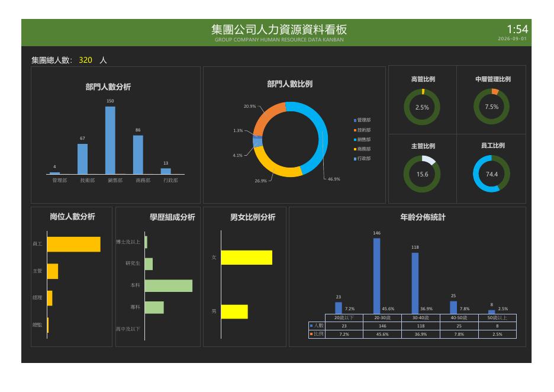Viewport: 554px width, 392px height.
Task: Click the "崗位人數分析" chart title
Action: tap(72, 217)
